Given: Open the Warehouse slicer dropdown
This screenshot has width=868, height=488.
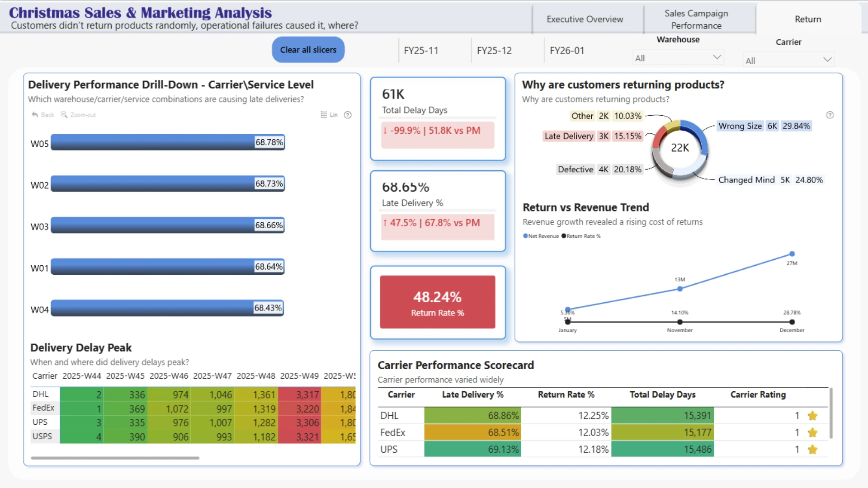Looking at the screenshot, I should pos(677,58).
